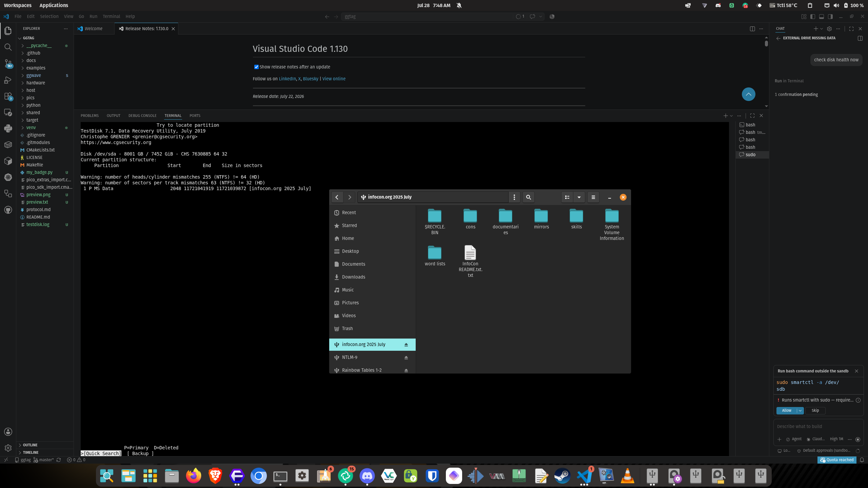The height and width of the screenshot is (488, 868).
Task: Click scroll-to-top round button
Action: (x=748, y=94)
